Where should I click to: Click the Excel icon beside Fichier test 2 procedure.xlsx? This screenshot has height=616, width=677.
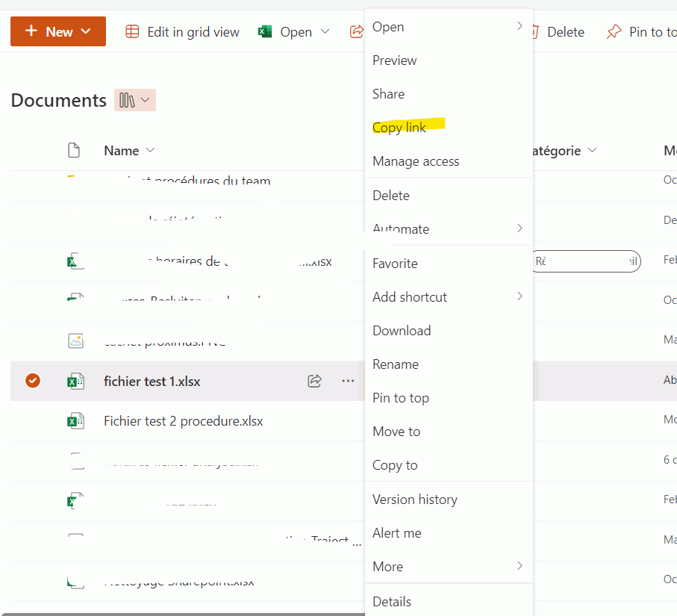click(75, 421)
